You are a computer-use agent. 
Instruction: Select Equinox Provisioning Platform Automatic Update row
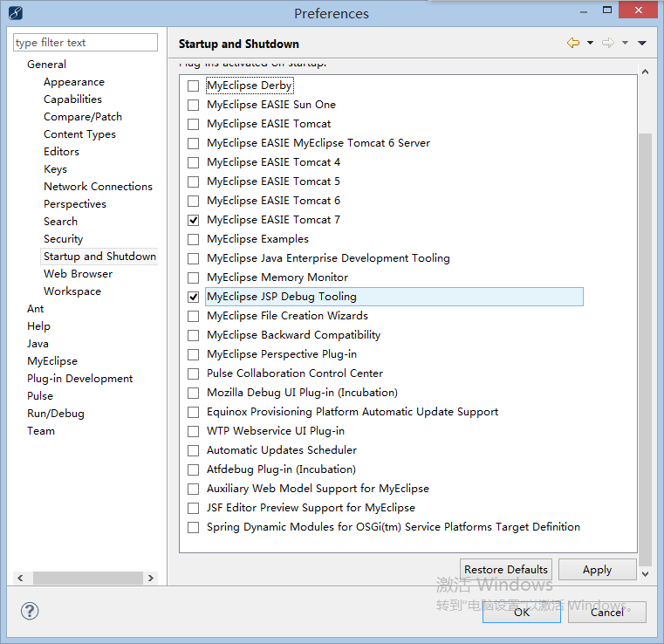click(x=353, y=412)
